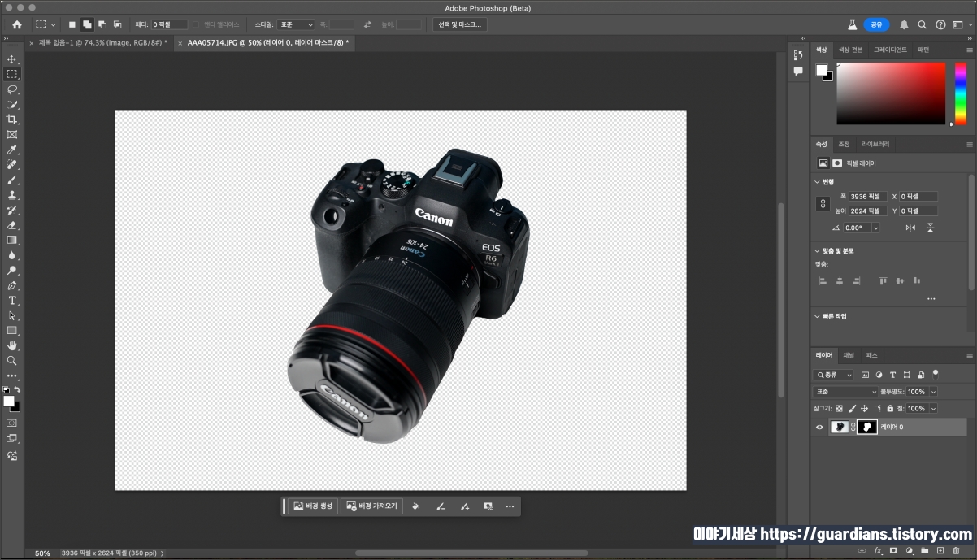The image size is (977, 560).
Task: Toggle link between layer and mask
Action: pos(853,427)
